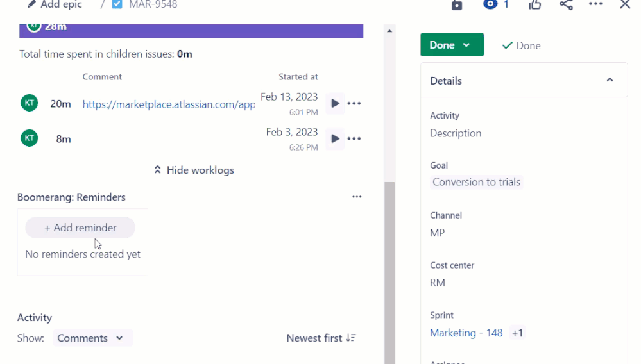Open Boomerang Reminders more options menu
This screenshot has height=364, width=641.
(357, 197)
